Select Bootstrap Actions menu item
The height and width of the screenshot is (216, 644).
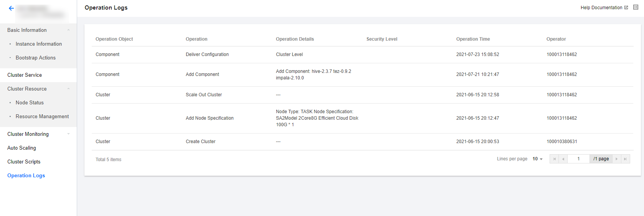[x=36, y=58]
